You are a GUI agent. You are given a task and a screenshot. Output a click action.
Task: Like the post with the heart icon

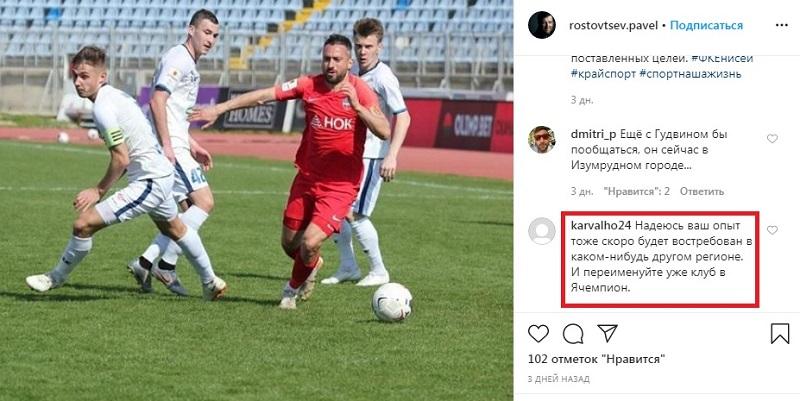[x=538, y=334]
